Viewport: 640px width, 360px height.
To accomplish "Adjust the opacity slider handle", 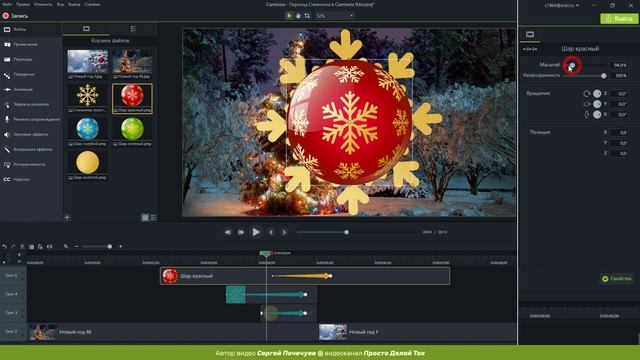I will point(604,76).
